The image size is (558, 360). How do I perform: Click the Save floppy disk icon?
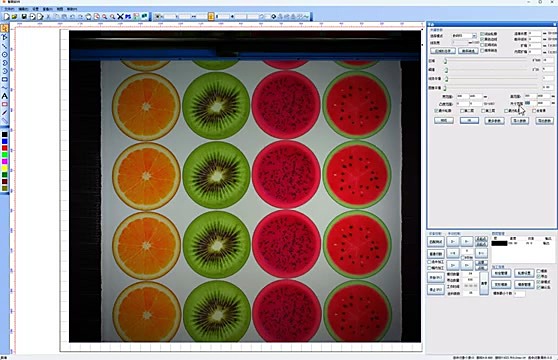(24, 16)
